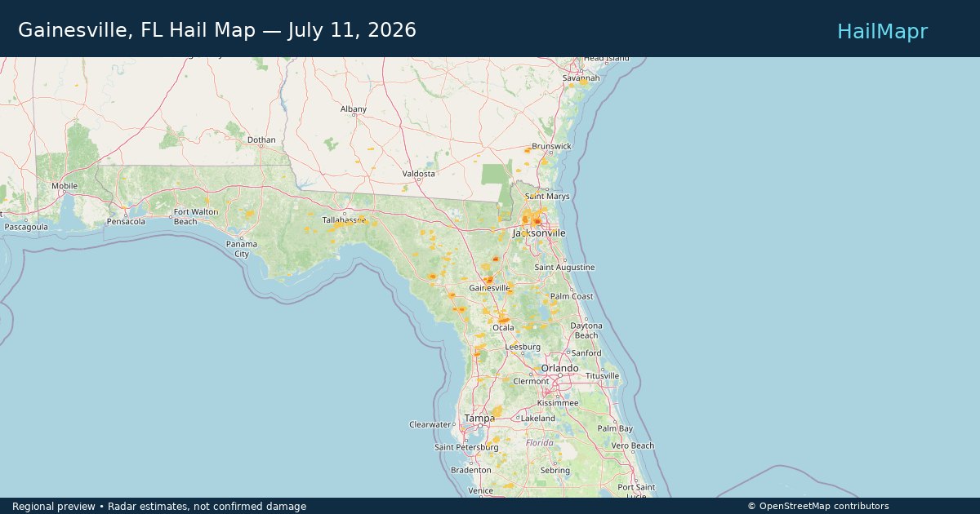Click the Sanford city label
This screenshot has width=980, height=514.
point(586,353)
